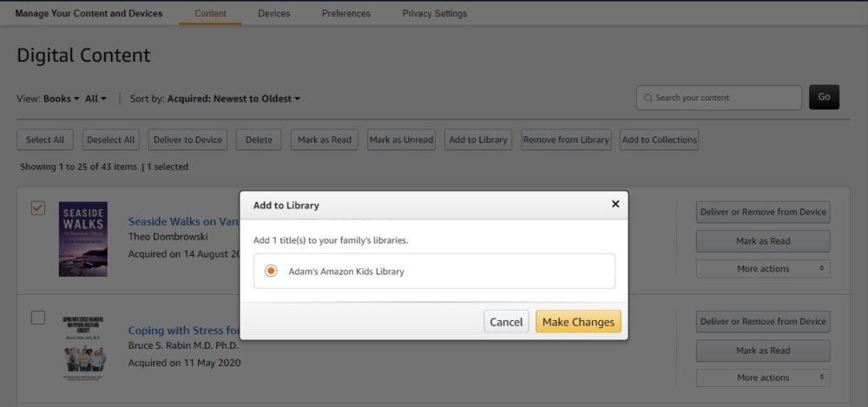Click the search magnifier icon

pyautogui.click(x=647, y=98)
